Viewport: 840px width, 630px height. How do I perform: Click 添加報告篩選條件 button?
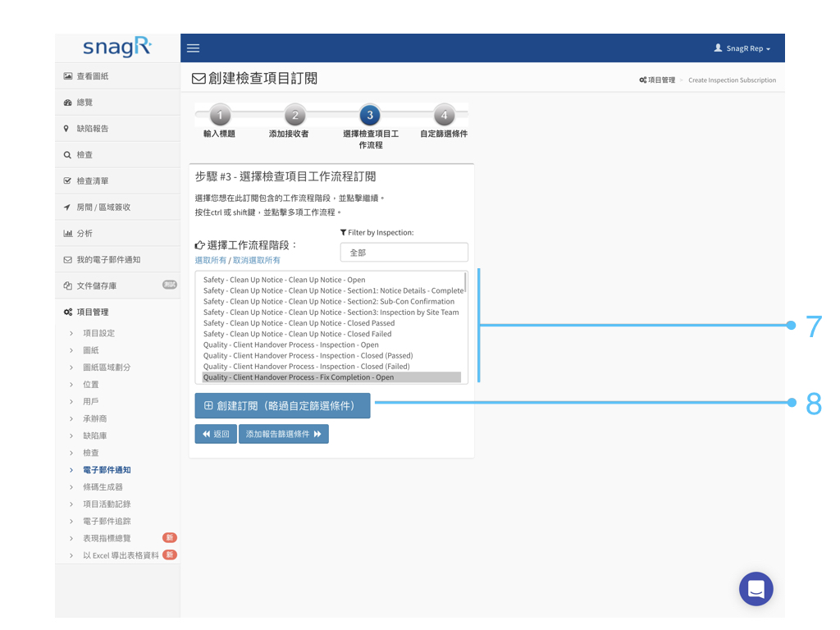(283, 434)
